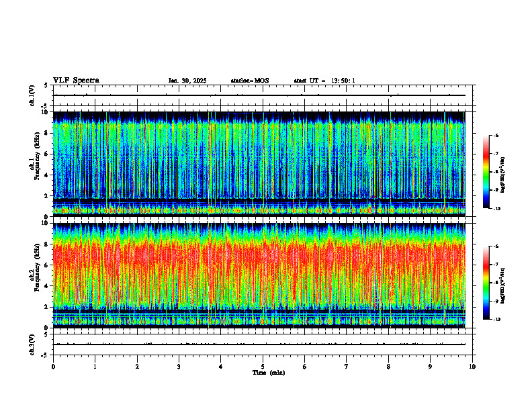This screenshot has height=411, width=532.
Task: Click the '2' kHz tick on ch.1 axis
Action: coord(47,196)
